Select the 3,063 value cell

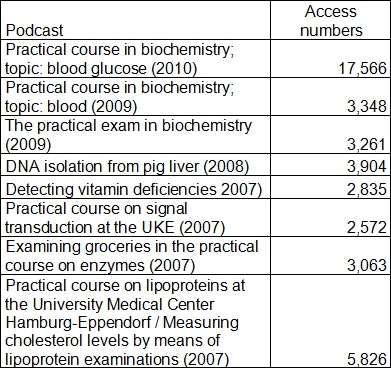330,256
